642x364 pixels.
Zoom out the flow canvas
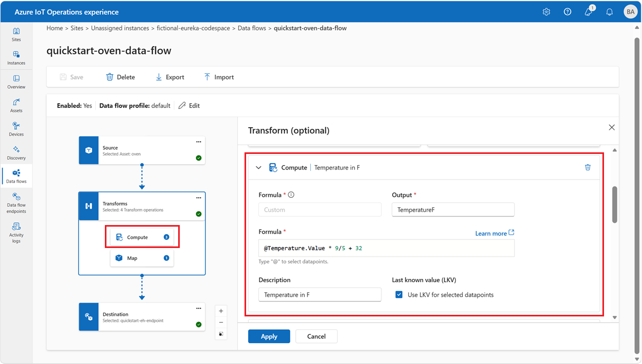(x=221, y=322)
